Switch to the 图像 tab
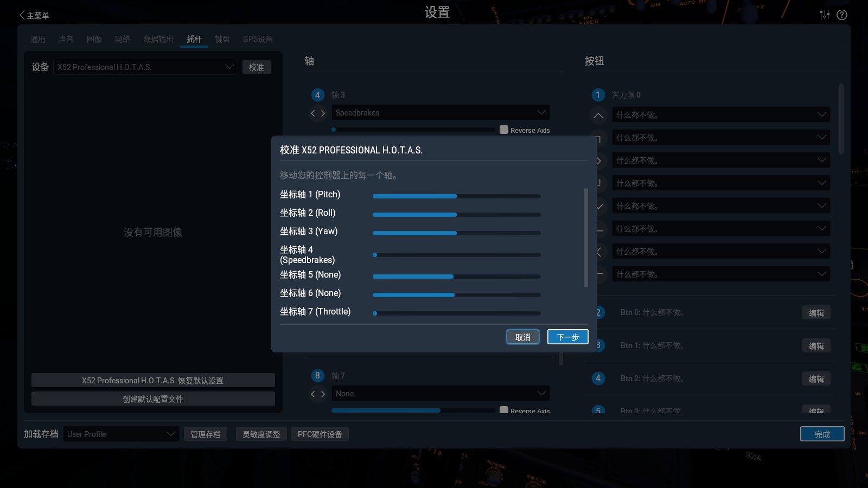 pos(94,39)
